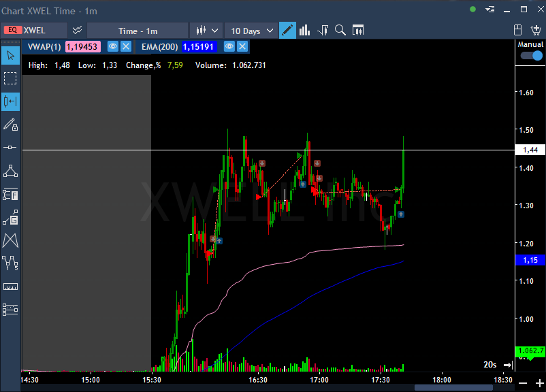Click the Low value 1,33
This screenshot has width=546, height=392.
(x=110, y=65)
